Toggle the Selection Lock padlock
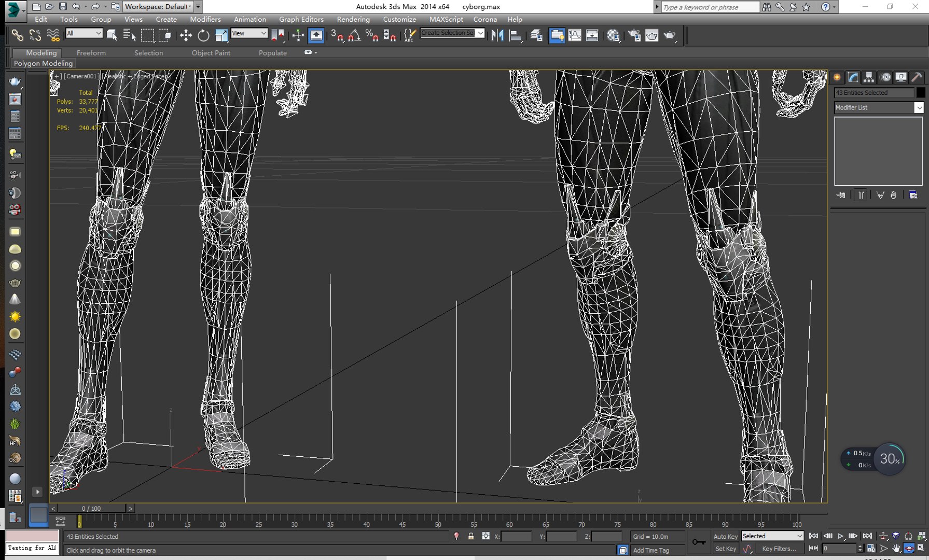Image resolution: width=929 pixels, height=560 pixels. click(x=471, y=536)
